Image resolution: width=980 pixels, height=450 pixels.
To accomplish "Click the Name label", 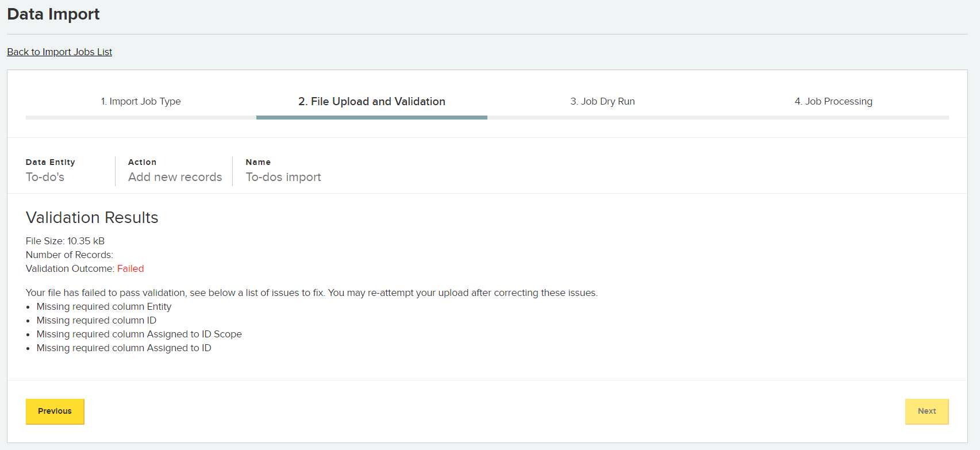I will coord(258,162).
